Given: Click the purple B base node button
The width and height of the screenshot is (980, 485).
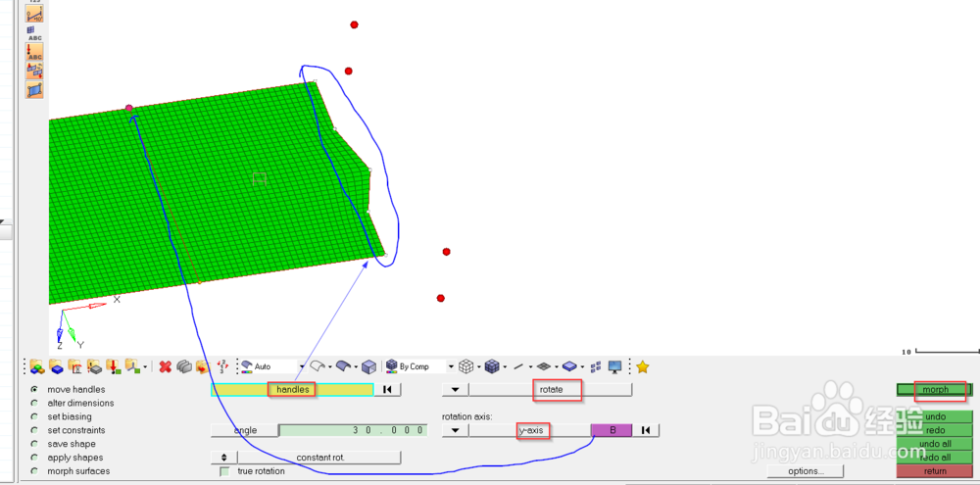Looking at the screenshot, I should click(612, 430).
